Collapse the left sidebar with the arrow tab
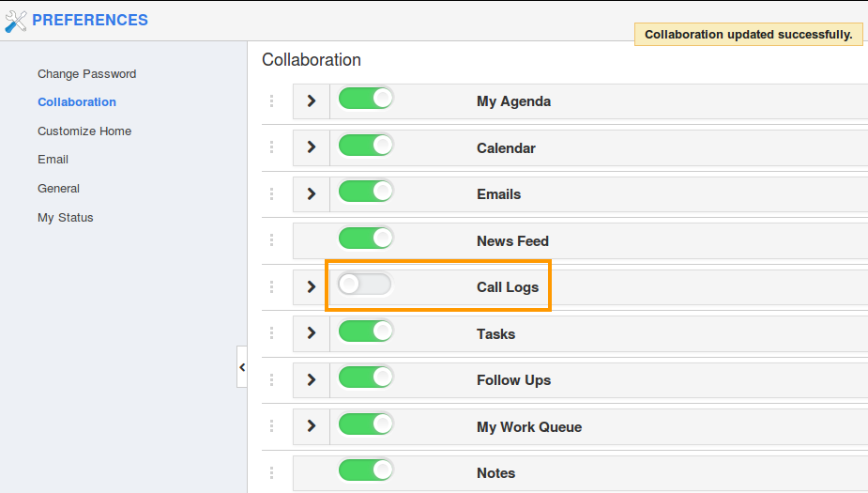This screenshot has height=493, width=868. pyautogui.click(x=242, y=367)
